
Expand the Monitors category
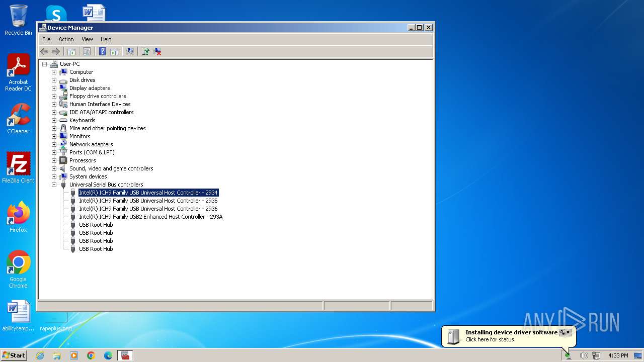54,136
